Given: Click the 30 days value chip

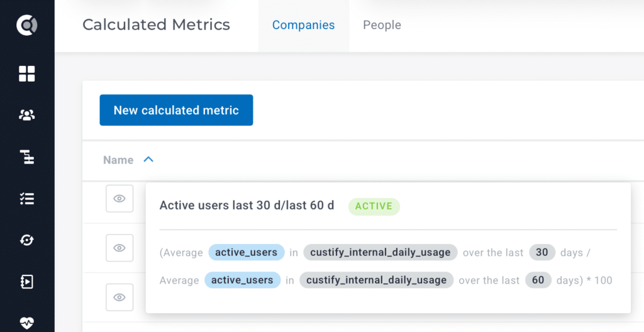Looking at the screenshot, I should coord(542,252).
